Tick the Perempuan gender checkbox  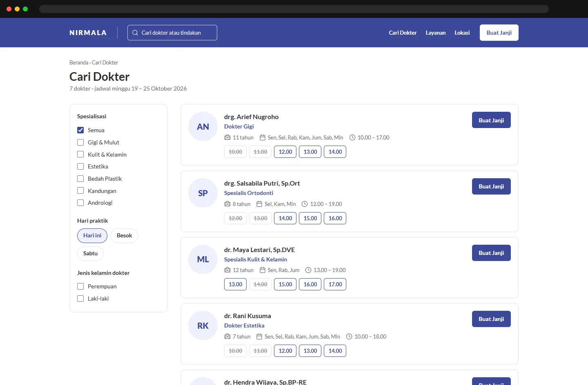80,286
